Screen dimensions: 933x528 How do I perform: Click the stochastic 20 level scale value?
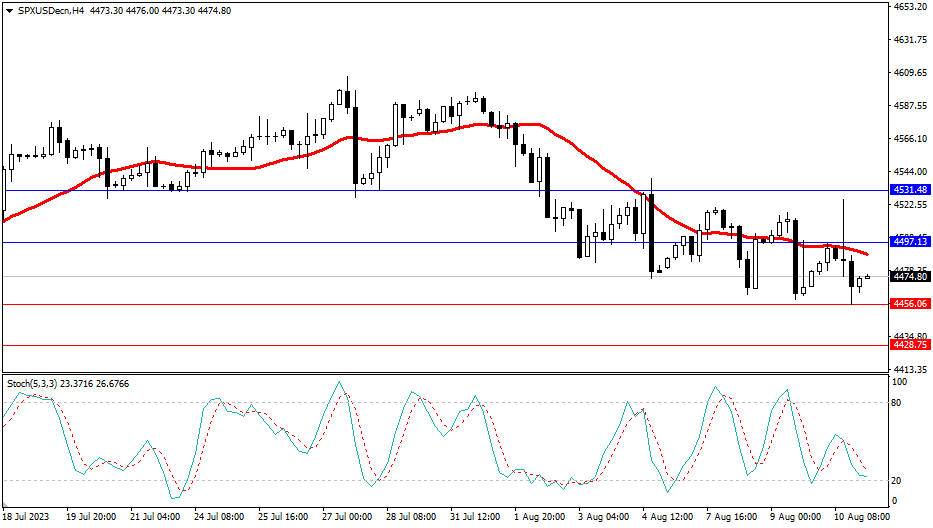pos(897,481)
